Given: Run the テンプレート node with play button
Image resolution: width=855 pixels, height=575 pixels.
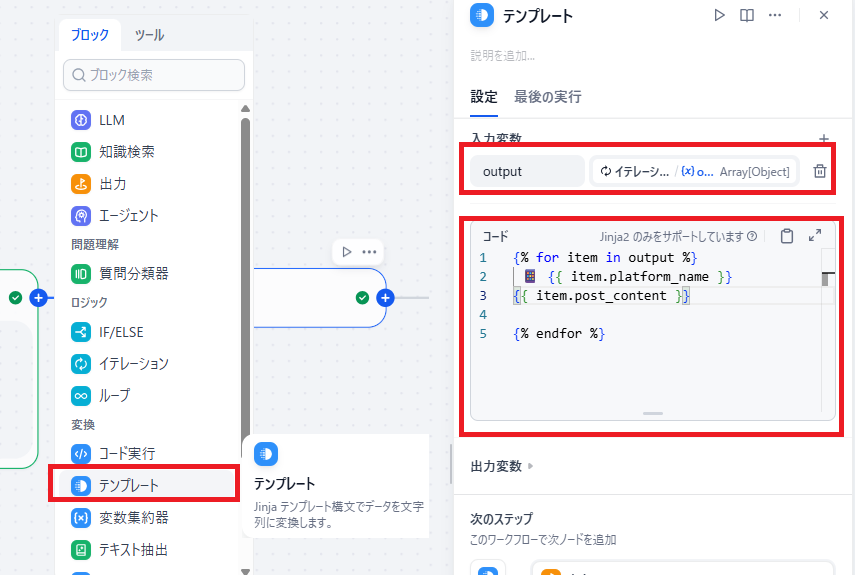Looking at the screenshot, I should tap(719, 15).
